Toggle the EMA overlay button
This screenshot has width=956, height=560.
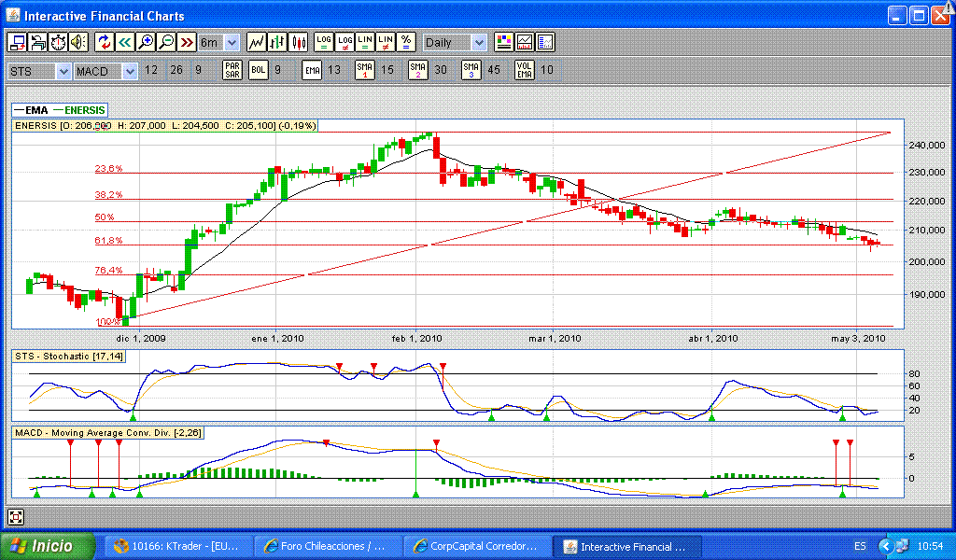pos(312,70)
